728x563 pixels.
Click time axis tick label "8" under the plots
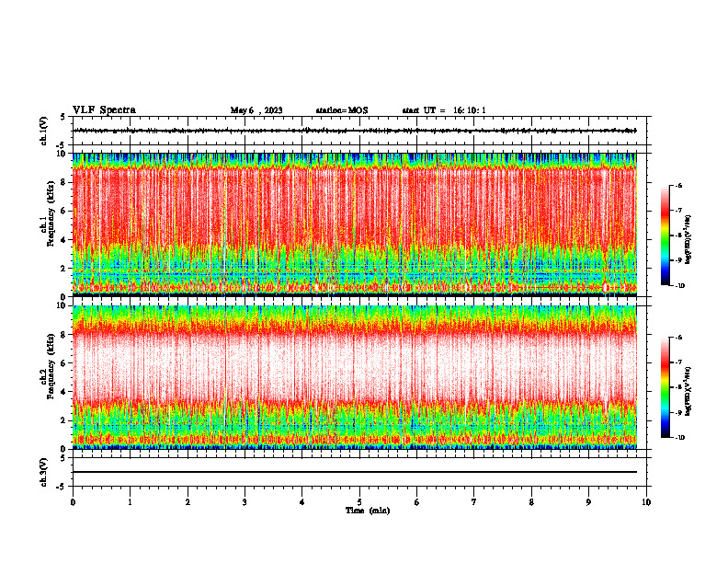pyautogui.click(x=531, y=502)
